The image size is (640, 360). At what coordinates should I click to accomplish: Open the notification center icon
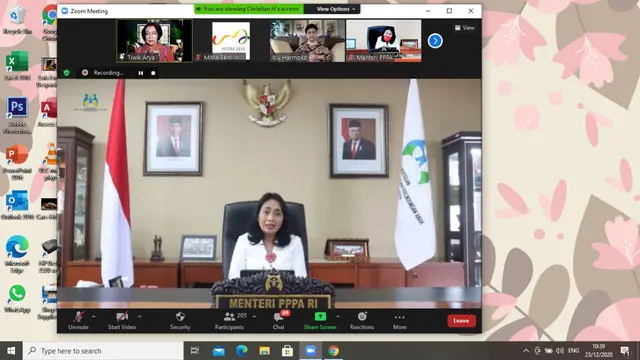click(625, 351)
